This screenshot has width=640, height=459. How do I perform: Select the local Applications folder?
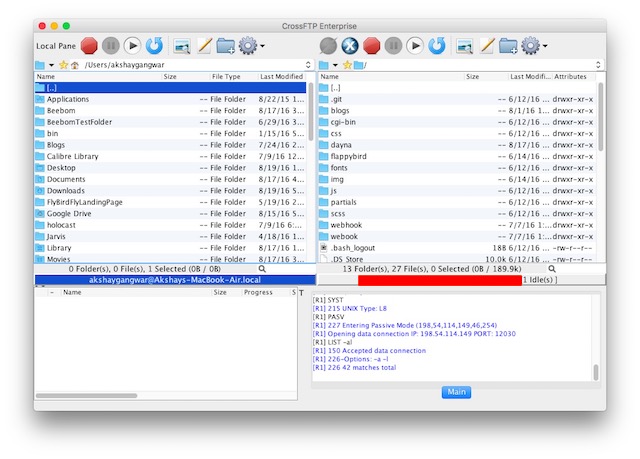(x=170, y=99)
